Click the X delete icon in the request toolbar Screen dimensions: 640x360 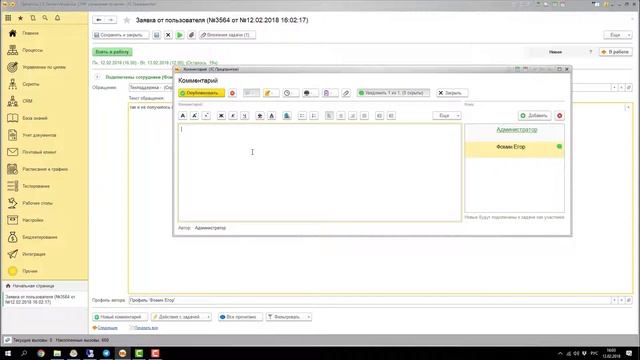click(x=168, y=35)
